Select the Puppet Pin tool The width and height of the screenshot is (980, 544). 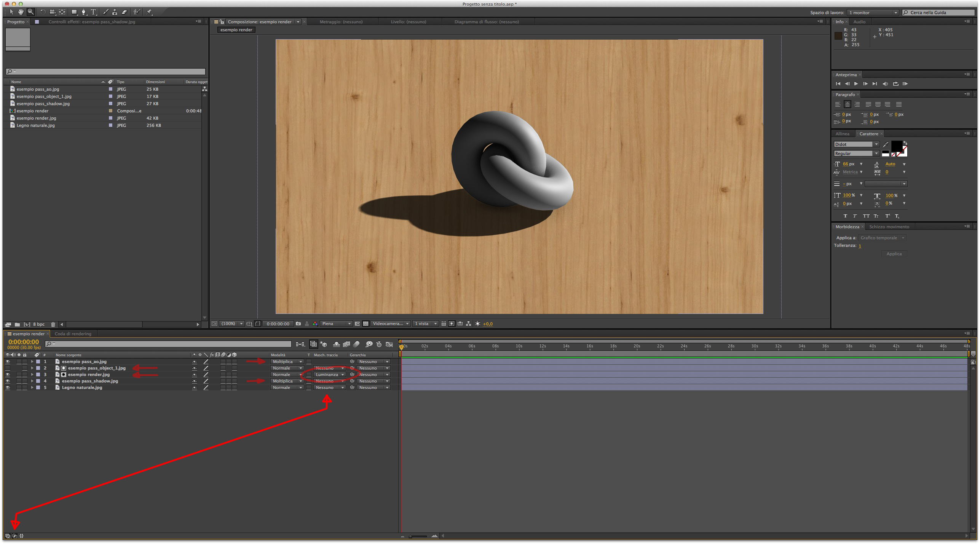[x=150, y=12]
